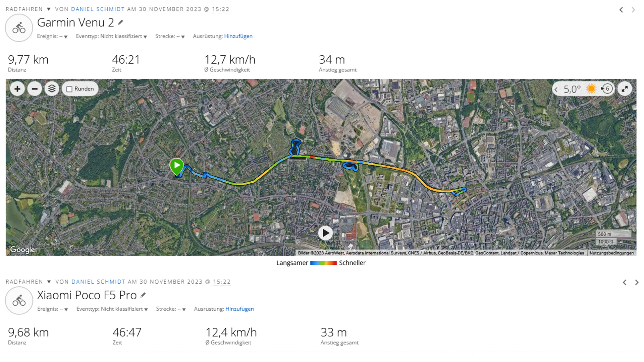
Task: Click Hinzufügen link for Garmin equipment
Action: 238,36
